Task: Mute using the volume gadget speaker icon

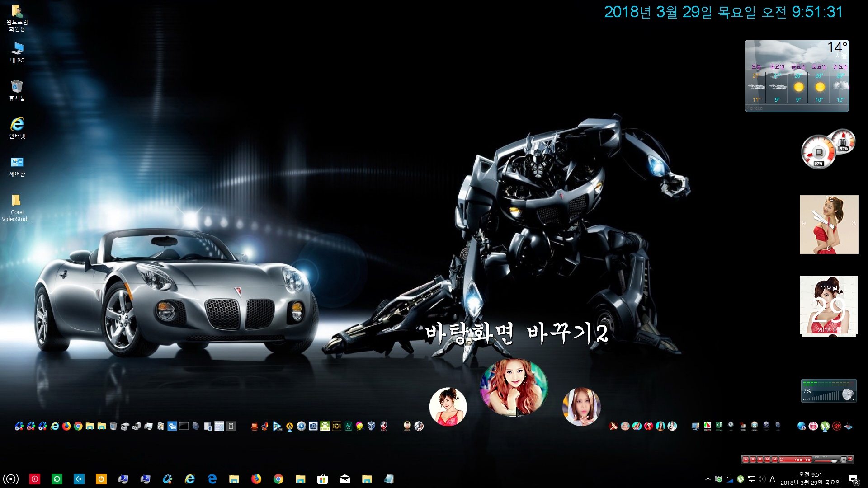Action: pos(848,394)
